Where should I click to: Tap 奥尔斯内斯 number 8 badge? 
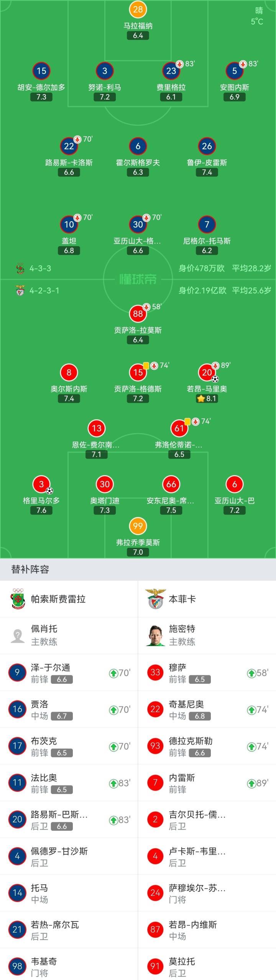(69, 372)
